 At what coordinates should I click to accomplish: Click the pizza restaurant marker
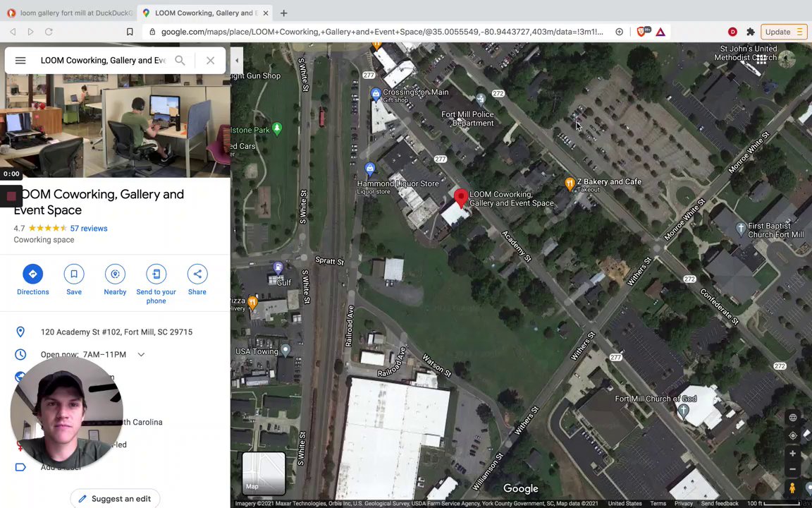click(252, 302)
